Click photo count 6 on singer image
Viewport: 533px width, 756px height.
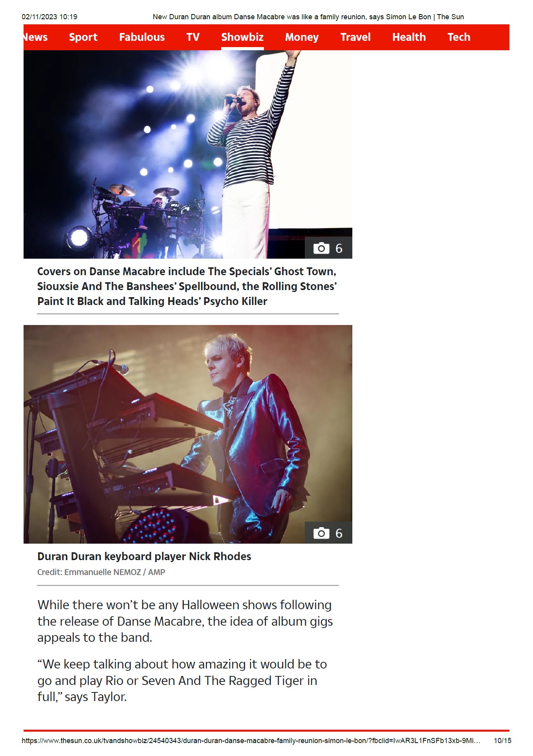339,248
